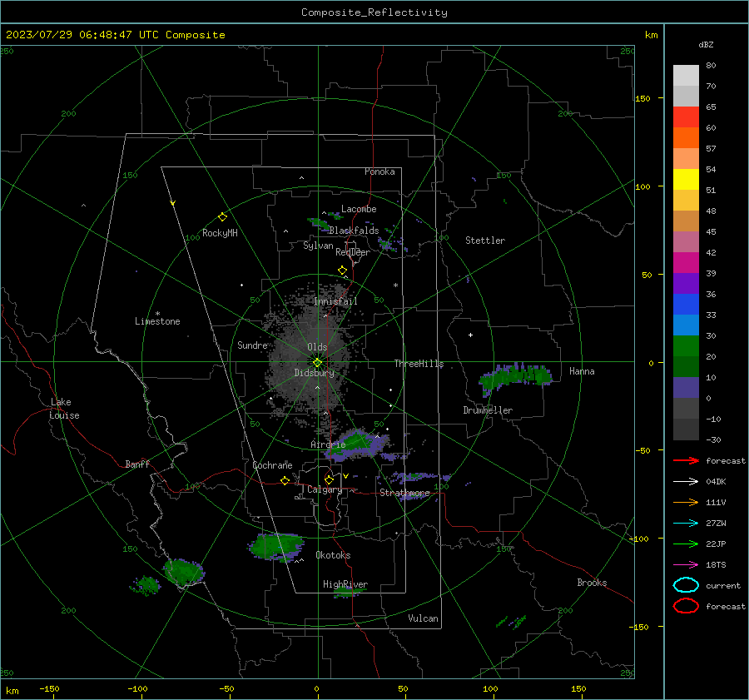Viewport: 749px width, 700px height.
Task: Click the -150 tick on the bottom axis
Action: click(x=49, y=688)
